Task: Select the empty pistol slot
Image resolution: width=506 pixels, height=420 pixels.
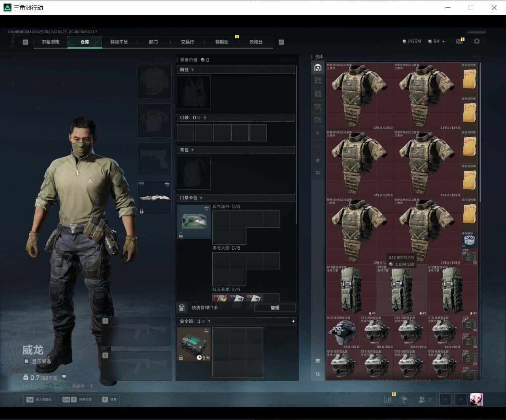Action: click(x=155, y=159)
